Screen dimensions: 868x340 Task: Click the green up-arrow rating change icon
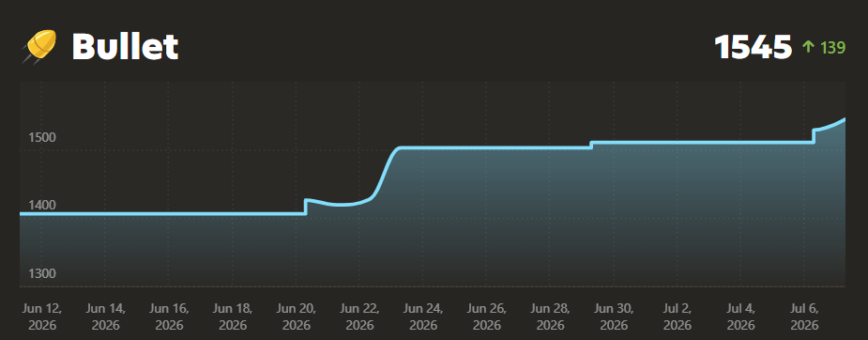coord(808,47)
